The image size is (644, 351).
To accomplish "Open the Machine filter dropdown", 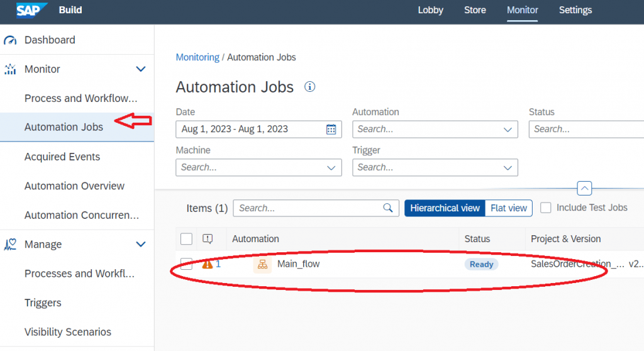I will [331, 168].
